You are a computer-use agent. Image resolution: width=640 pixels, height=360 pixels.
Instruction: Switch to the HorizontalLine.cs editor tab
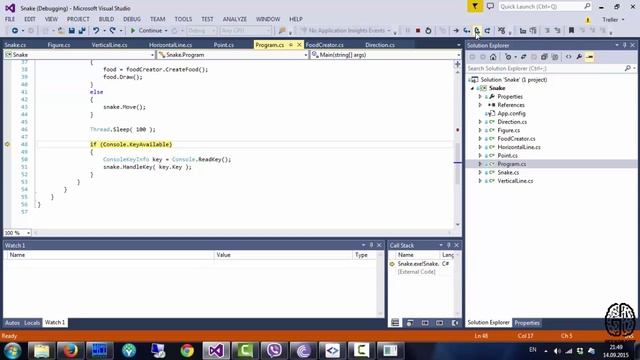[171, 45]
